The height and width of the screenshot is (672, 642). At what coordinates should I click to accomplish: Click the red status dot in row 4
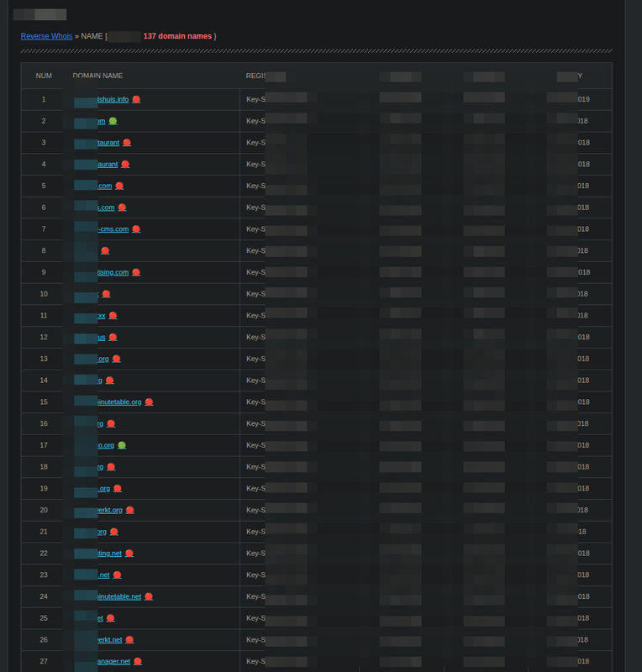(125, 164)
